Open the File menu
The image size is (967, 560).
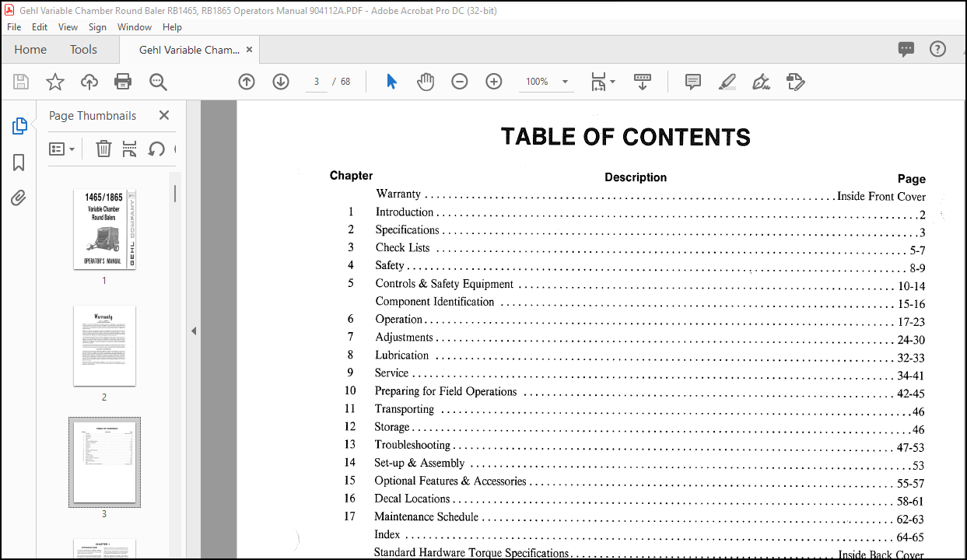(x=14, y=26)
